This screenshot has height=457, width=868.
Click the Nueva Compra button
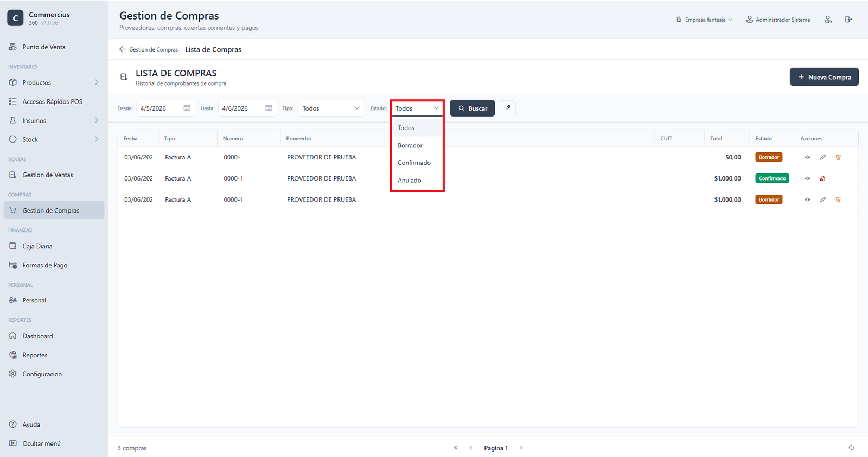point(824,77)
